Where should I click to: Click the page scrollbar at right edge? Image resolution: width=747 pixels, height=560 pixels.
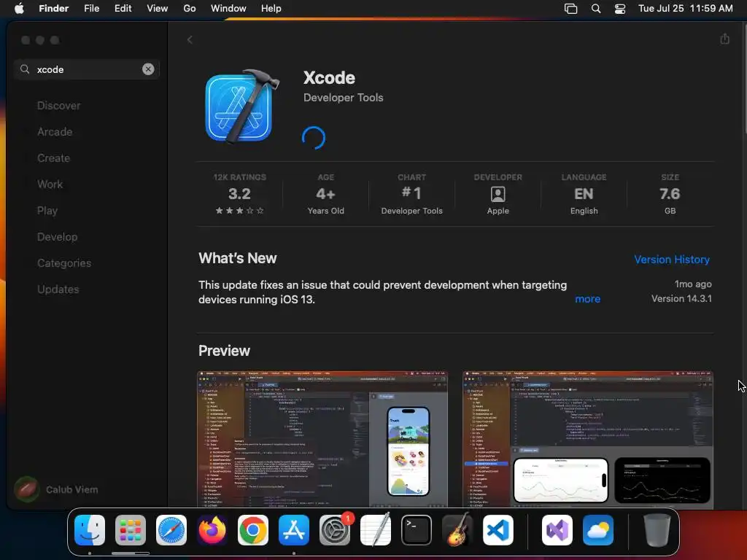point(744,79)
